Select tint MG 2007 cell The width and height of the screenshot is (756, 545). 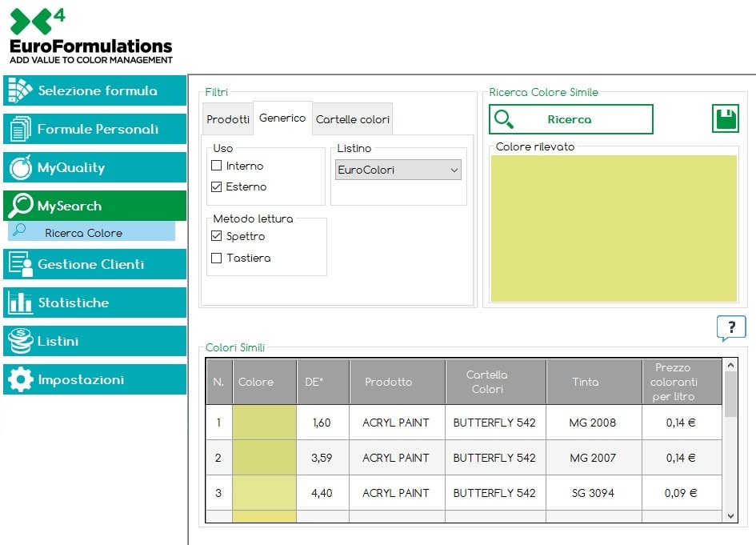tap(594, 458)
